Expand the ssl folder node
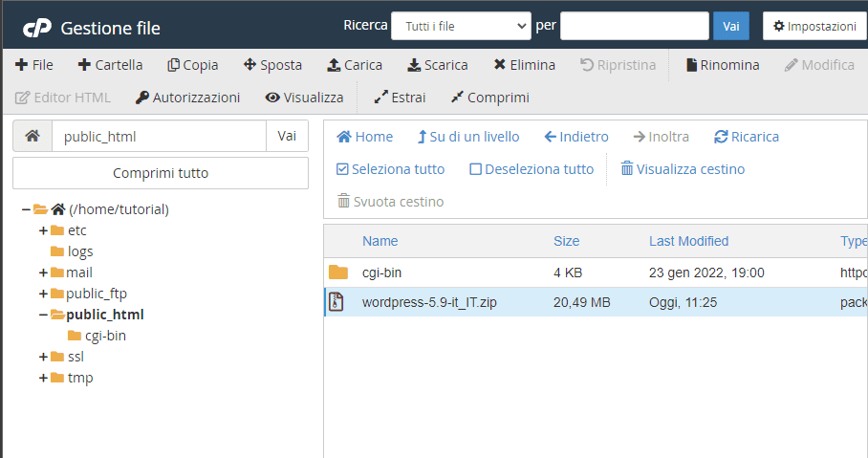This screenshot has height=458, width=868. 43,357
